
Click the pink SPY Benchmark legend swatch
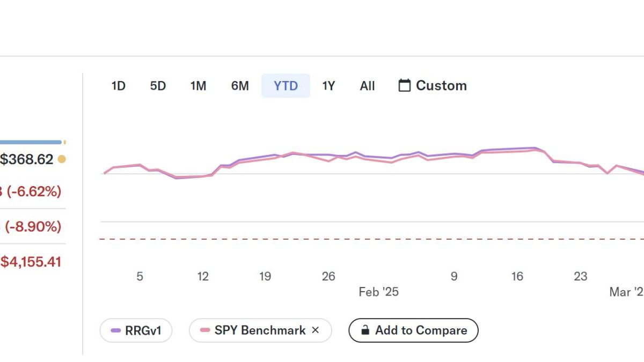point(205,330)
